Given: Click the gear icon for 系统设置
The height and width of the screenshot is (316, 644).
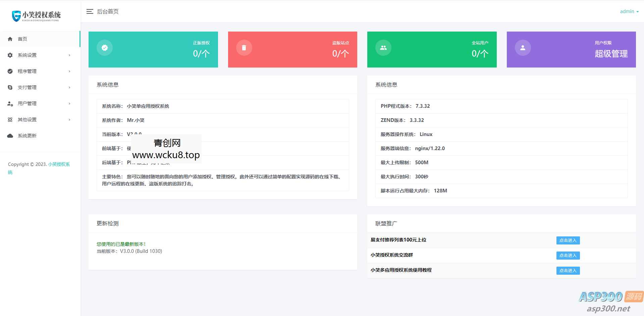Looking at the screenshot, I should point(9,55).
